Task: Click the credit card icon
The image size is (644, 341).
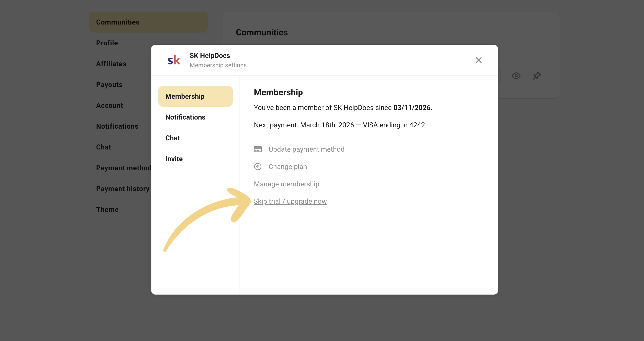Action: [x=258, y=149]
